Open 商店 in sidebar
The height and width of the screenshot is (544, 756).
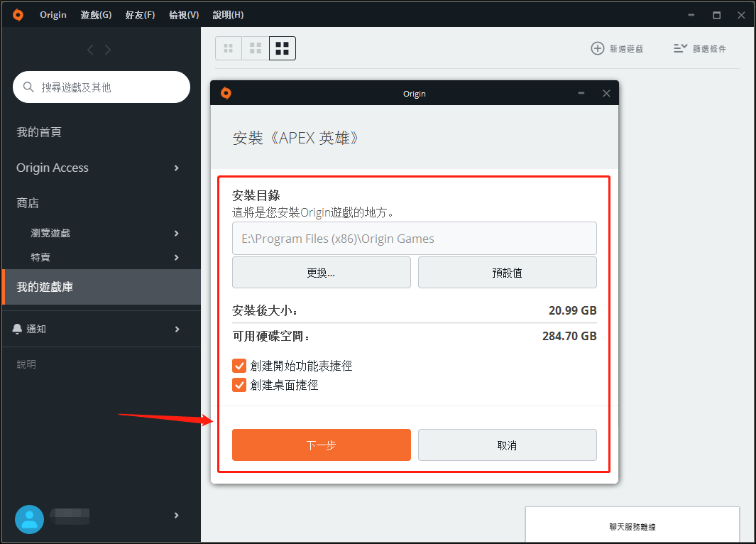28,203
